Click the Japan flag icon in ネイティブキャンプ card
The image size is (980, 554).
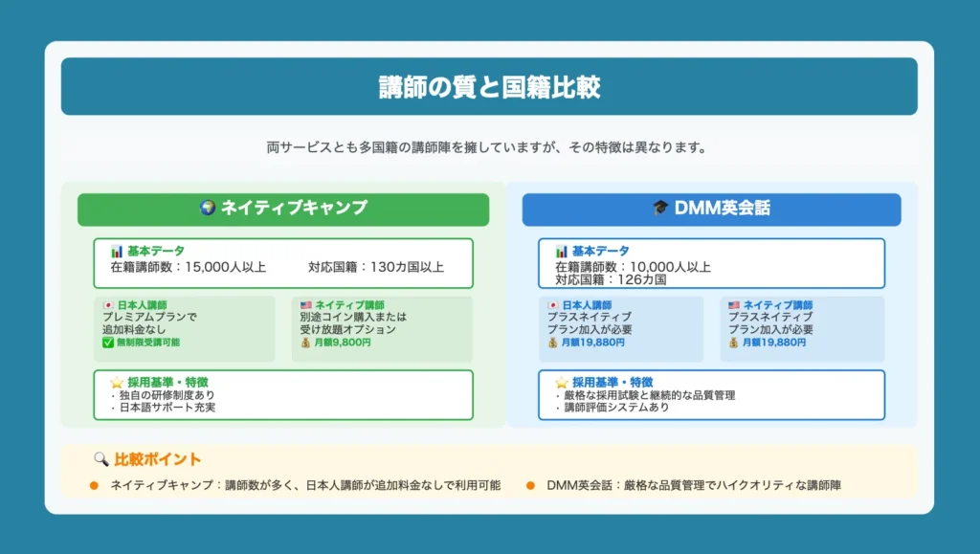108,305
